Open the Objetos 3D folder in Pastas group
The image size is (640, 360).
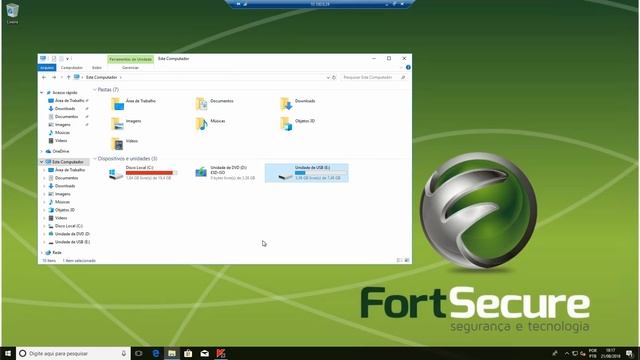pos(298,124)
